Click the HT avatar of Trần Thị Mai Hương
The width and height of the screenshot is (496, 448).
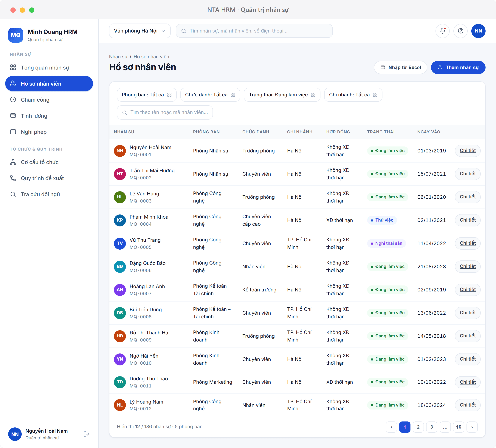(x=120, y=174)
